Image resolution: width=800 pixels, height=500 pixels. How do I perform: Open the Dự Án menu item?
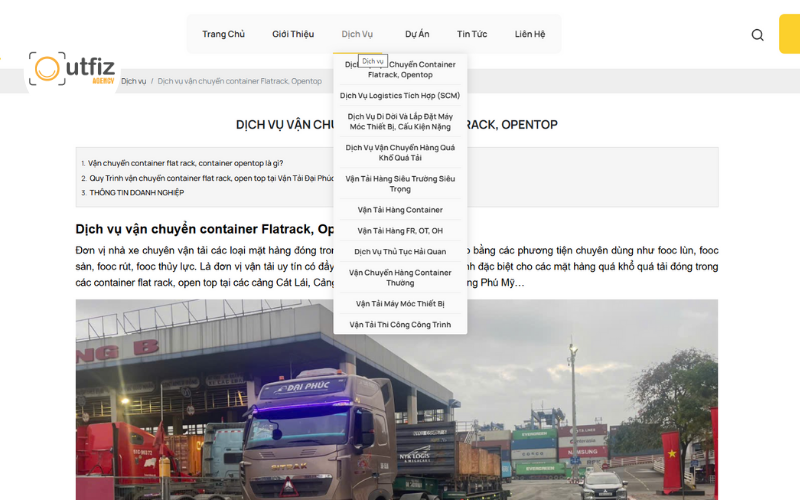pos(417,34)
